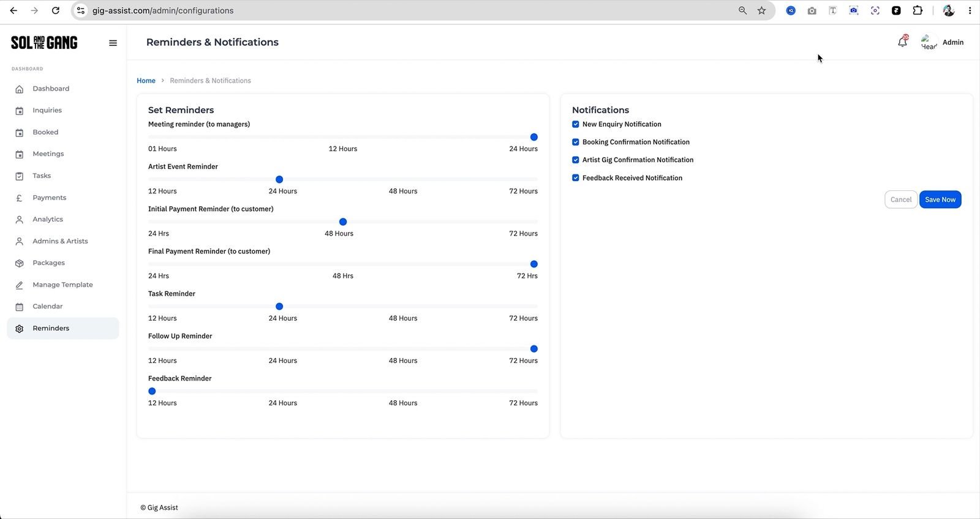
Task: Click the Feedback Reminder slider handle
Action: tap(152, 391)
